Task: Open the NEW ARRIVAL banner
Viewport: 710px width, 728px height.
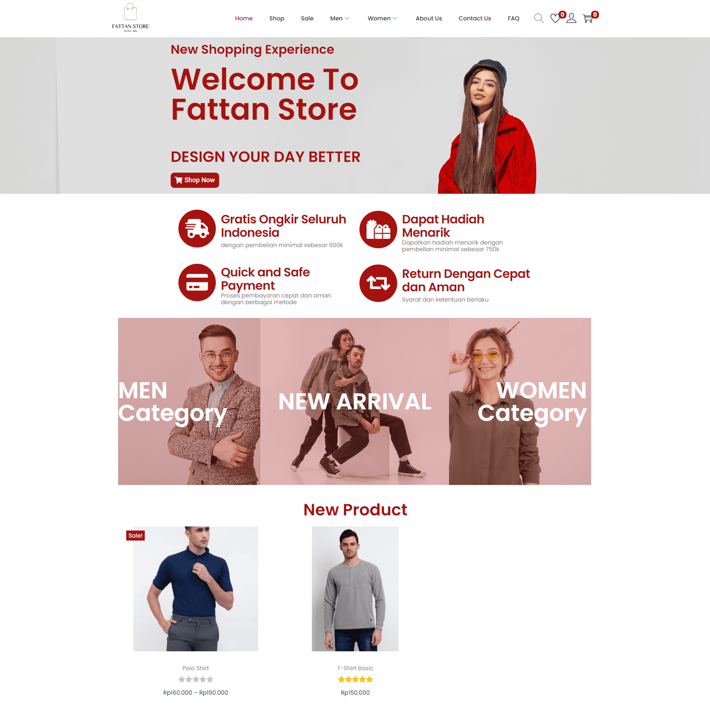Action: click(x=355, y=402)
